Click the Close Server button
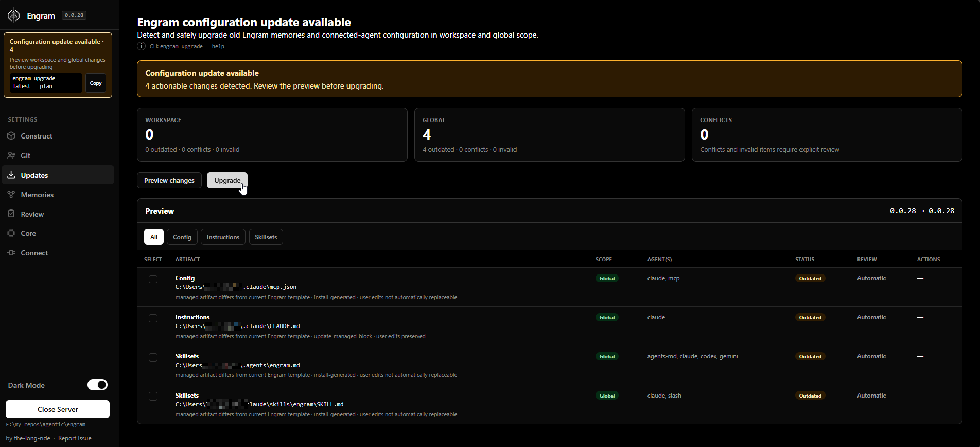 58,409
